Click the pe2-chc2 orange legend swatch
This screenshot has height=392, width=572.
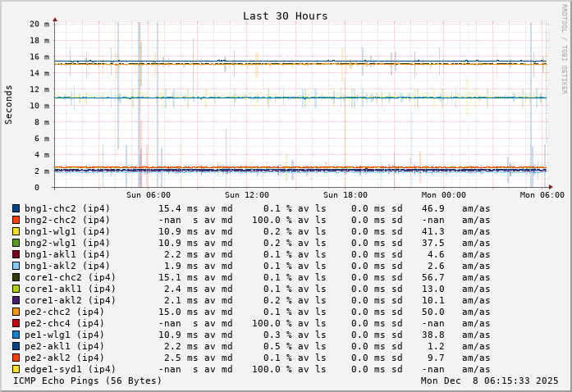tap(16, 312)
